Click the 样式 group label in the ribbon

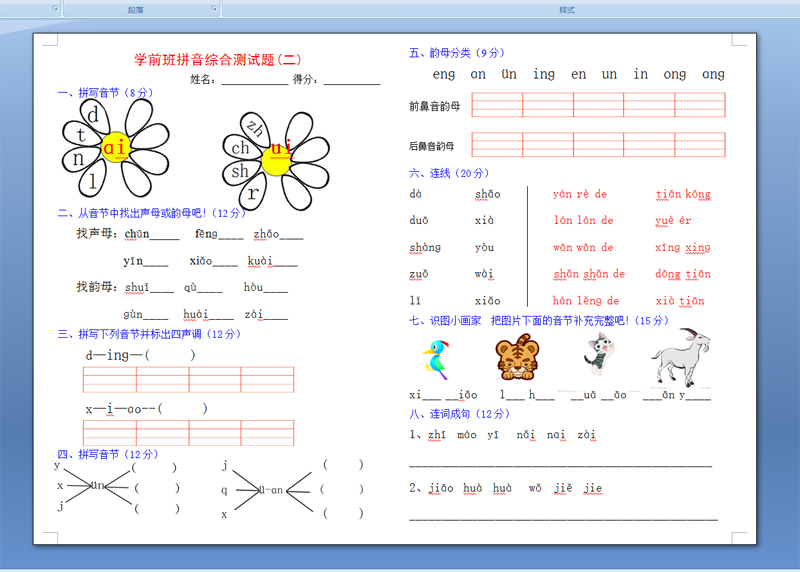pos(566,10)
